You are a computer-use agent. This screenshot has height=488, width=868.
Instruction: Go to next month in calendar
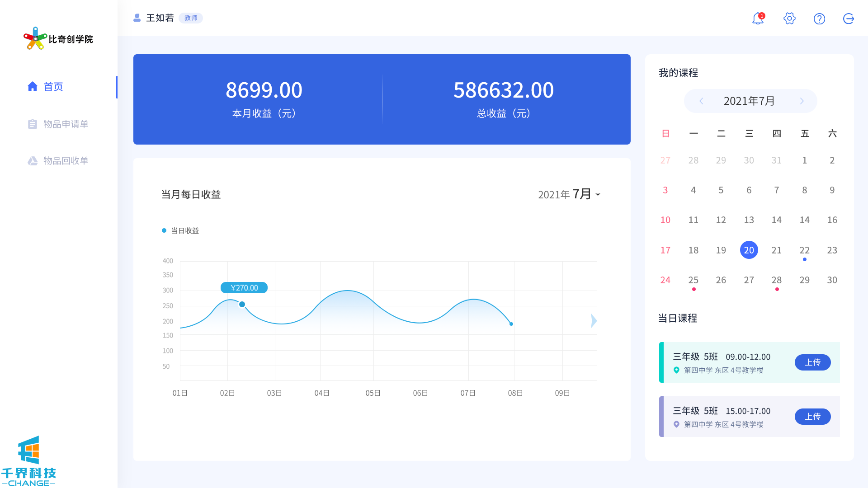pos(802,101)
